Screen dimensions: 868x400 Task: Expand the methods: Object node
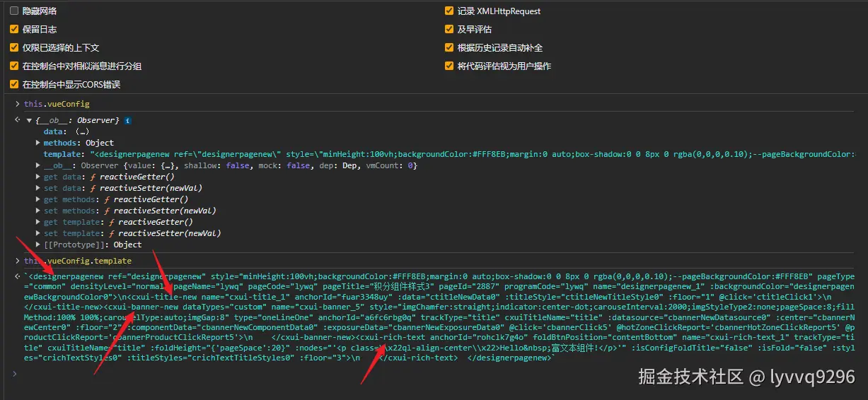pyautogui.click(x=37, y=143)
